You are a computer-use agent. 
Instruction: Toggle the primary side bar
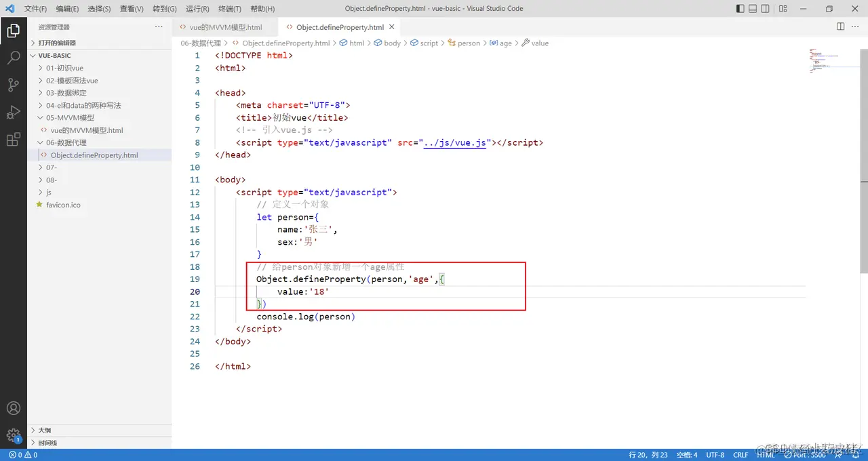coord(740,9)
